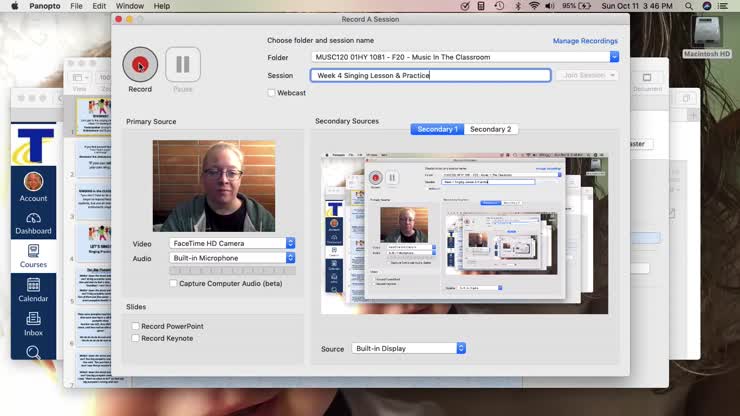This screenshot has height=416, width=740.
Task: Click the Macintosh HD desktop icon
Action: click(x=706, y=34)
